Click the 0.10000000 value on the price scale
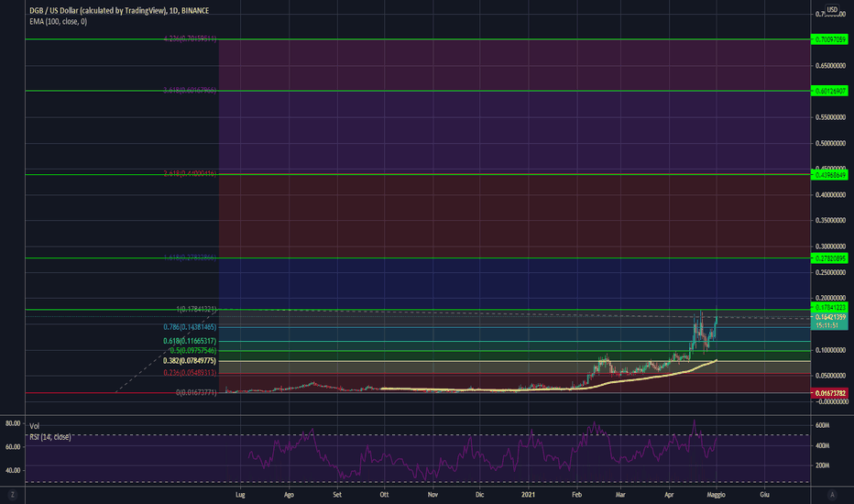This screenshot has width=854, height=504. click(x=830, y=350)
